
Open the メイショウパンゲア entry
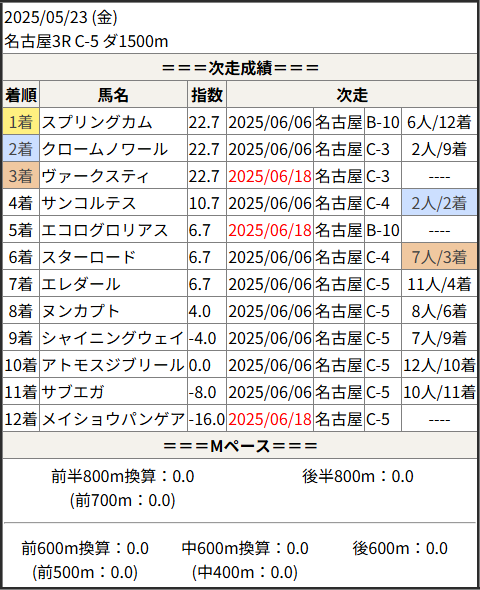pyautogui.click(x=113, y=419)
